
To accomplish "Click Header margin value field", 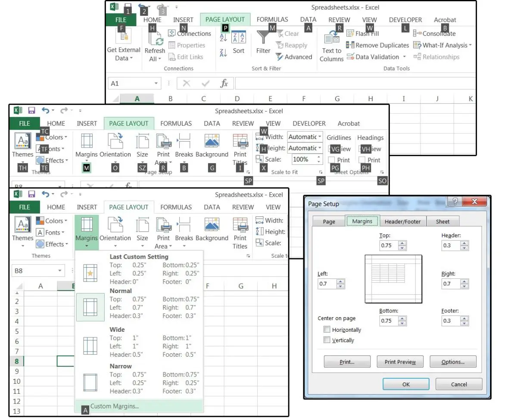I will click(451, 245).
